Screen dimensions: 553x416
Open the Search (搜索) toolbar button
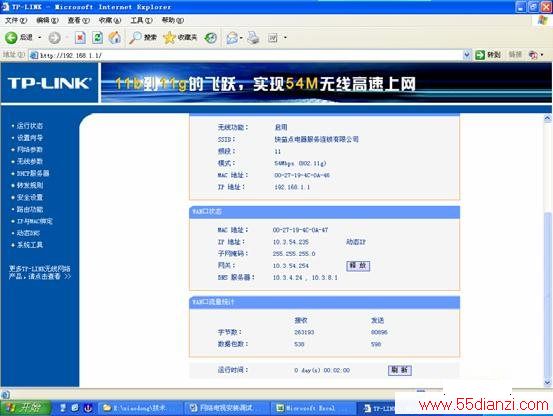coord(142,37)
